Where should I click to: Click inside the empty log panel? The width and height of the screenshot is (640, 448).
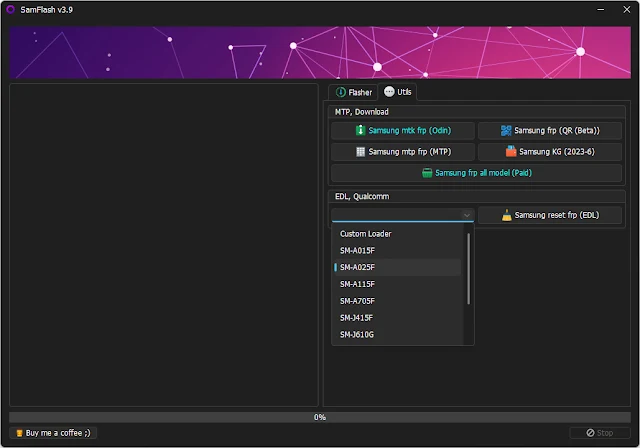(164, 245)
